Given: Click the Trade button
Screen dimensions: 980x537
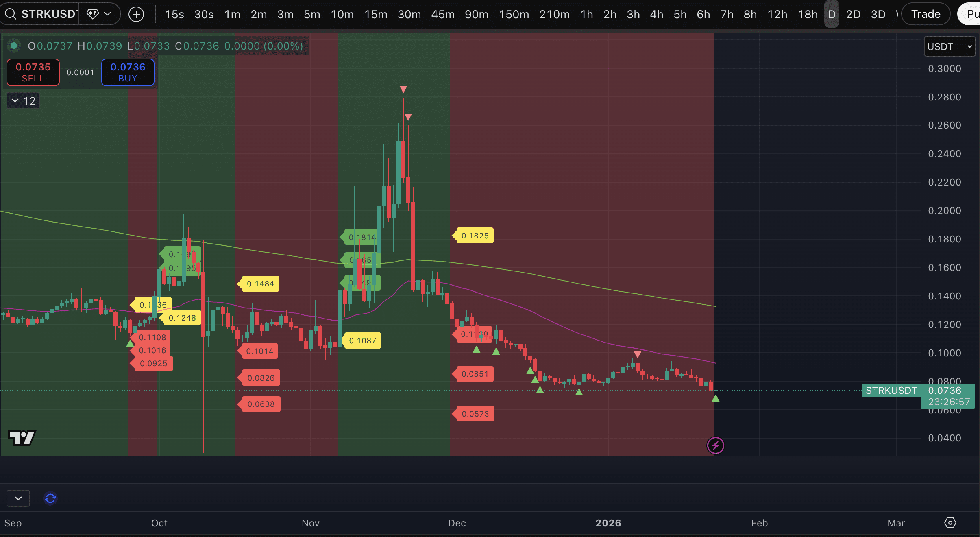Looking at the screenshot, I should coord(926,14).
